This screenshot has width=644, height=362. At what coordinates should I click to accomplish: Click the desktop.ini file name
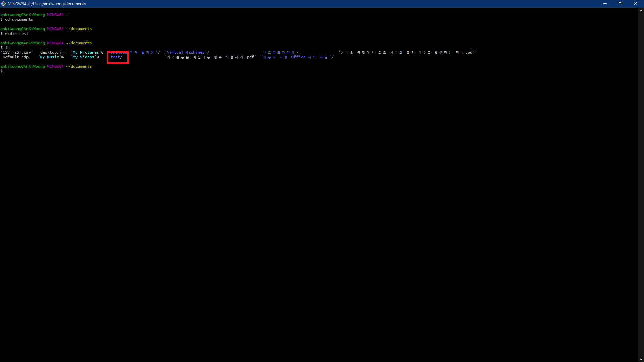(53, 53)
